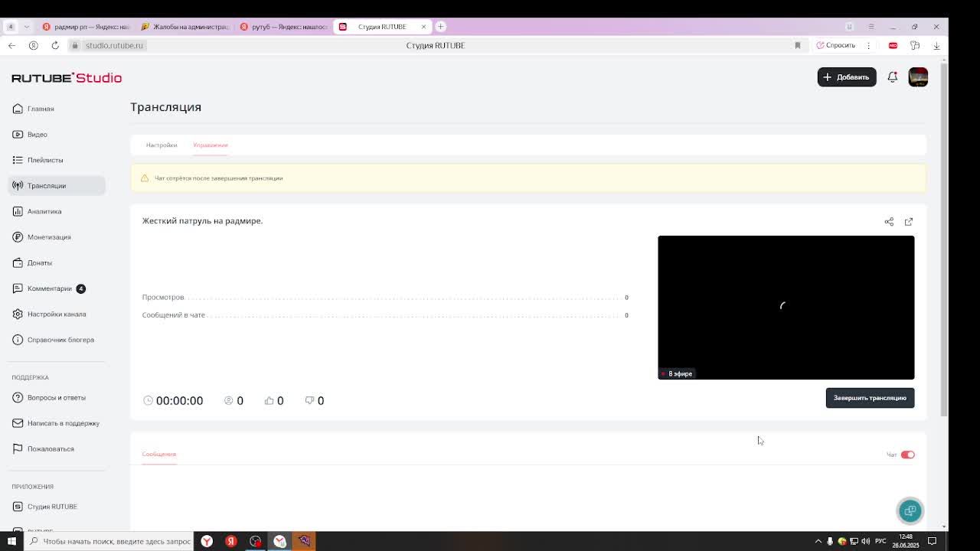
Task: Click Завершить трансляцию button
Action: (x=870, y=398)
